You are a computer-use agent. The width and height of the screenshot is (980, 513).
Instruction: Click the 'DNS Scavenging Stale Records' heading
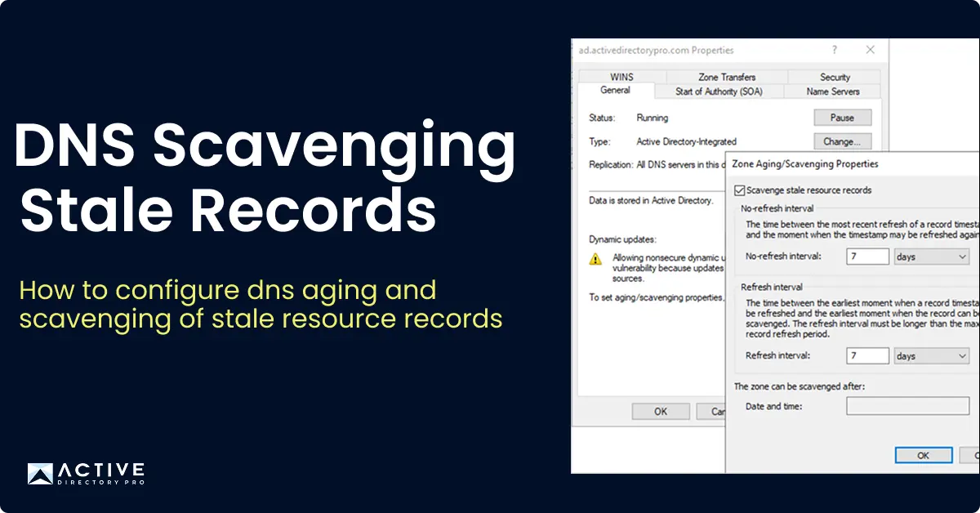pyautogui.click(x=265, y=176)
